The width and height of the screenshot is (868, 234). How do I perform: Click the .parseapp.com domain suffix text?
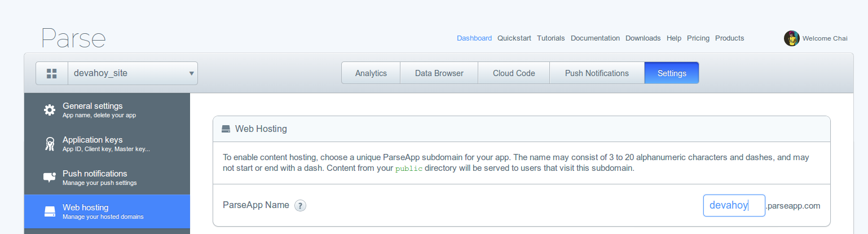click(793, 206)
